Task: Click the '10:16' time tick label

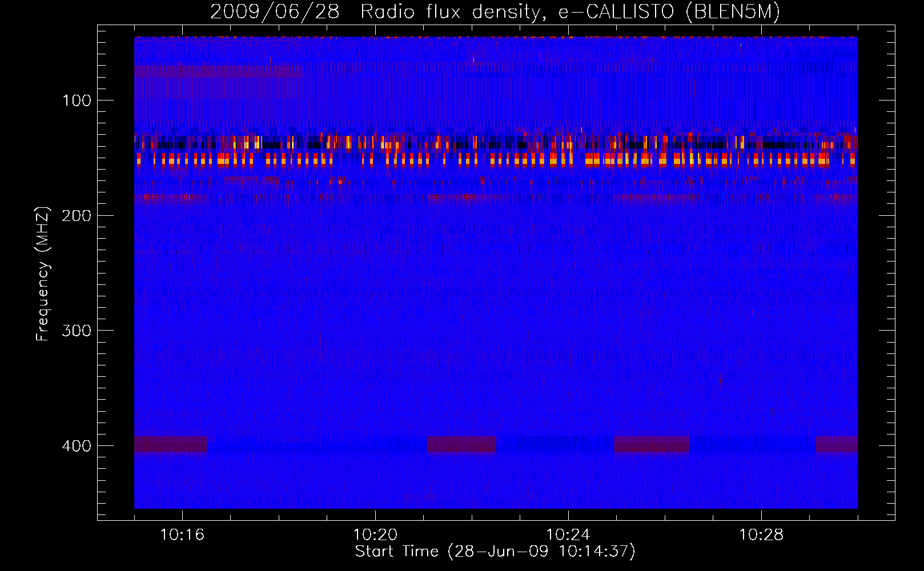Action: pyautogui.click(x=182, y=535)
